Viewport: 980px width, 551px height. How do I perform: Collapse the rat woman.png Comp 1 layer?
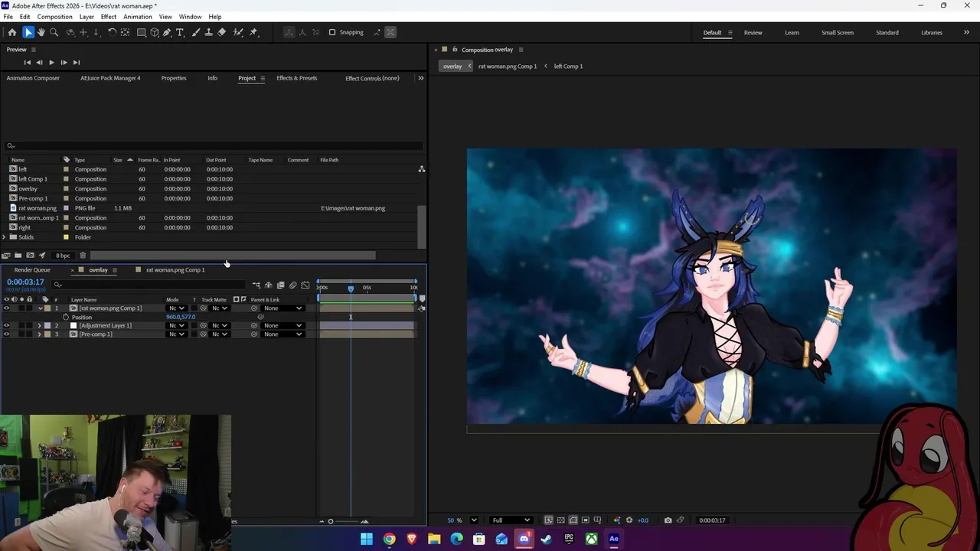pyautogui.click(x=40, y=308)
